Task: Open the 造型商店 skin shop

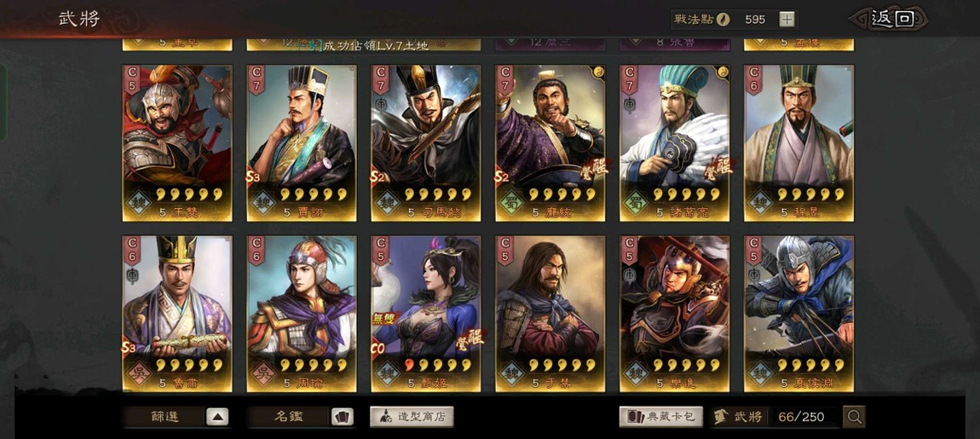Action: click(x=412, y=417)
